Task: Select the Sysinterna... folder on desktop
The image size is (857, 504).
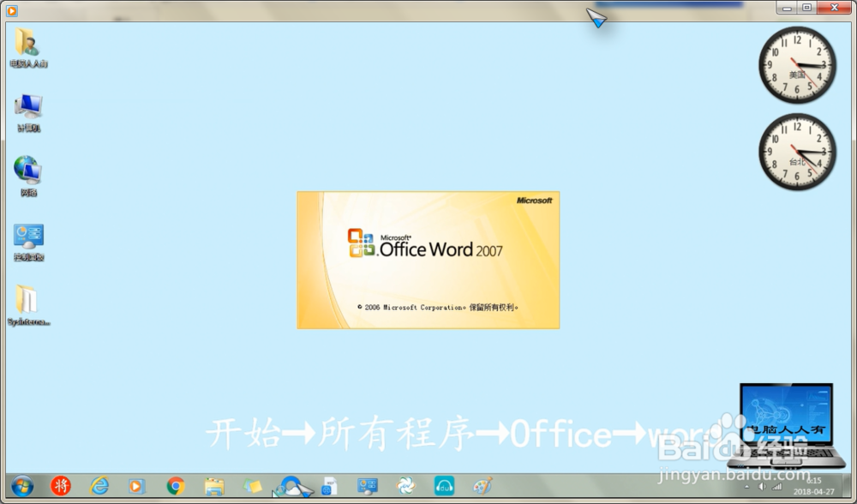Action: coord(28,305)
